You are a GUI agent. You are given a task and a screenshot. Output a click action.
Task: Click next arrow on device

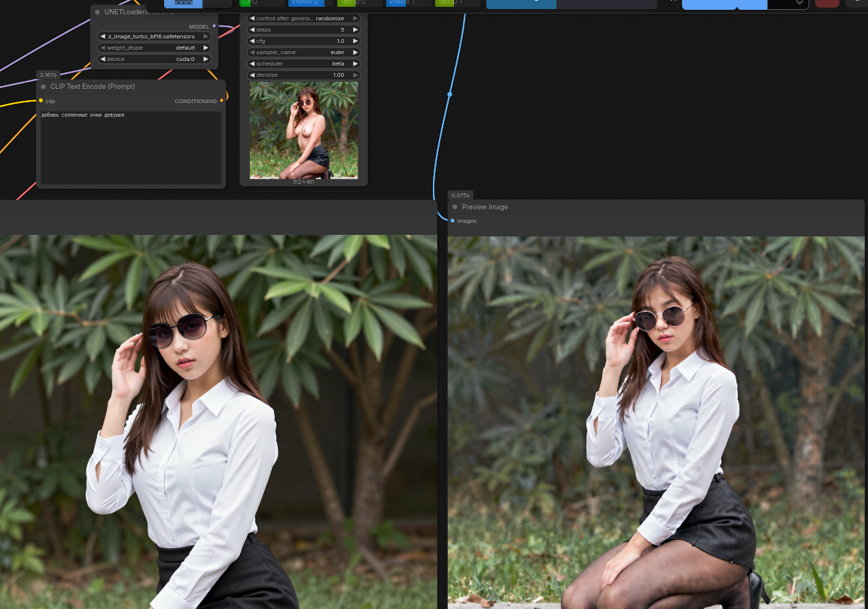pyautogui.click(x=206, y=59)
